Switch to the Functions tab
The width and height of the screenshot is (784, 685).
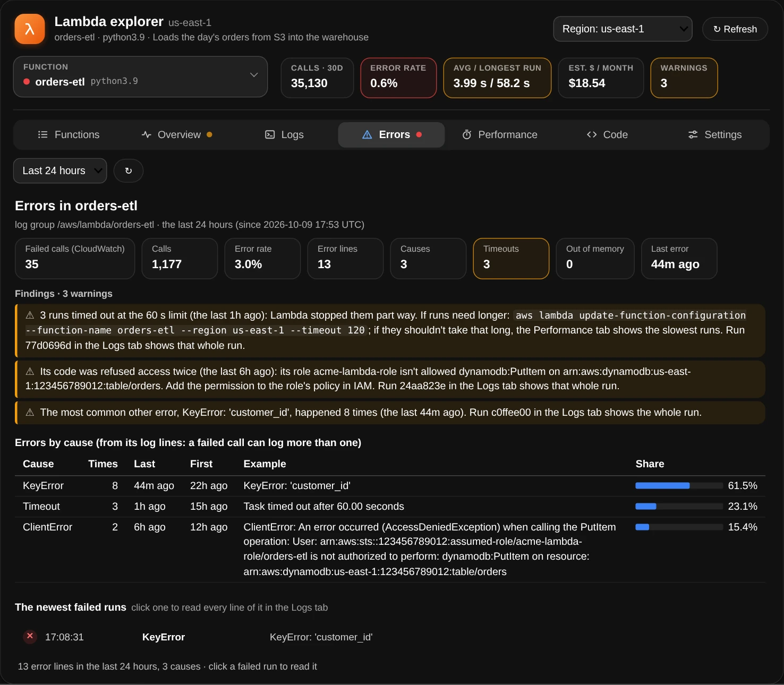point(69,135)
